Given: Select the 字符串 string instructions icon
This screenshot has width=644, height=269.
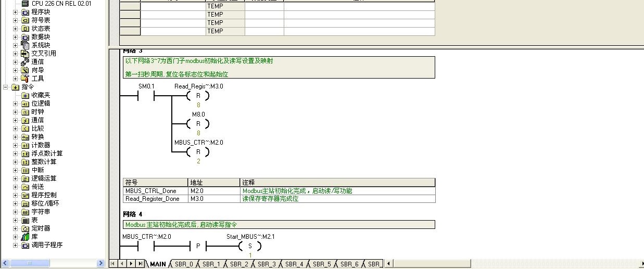Looking at the screenshot, I should 25,212.
